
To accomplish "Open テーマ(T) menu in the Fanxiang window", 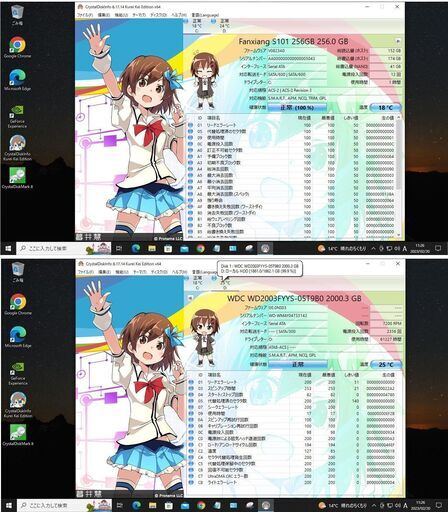I will (139, 15).
